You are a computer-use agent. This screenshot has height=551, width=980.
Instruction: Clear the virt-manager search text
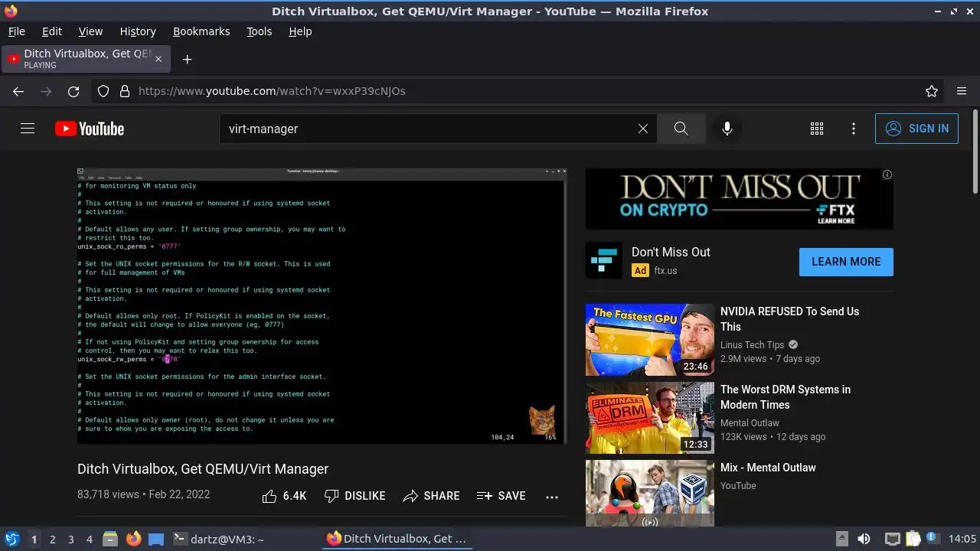point(643,129)
